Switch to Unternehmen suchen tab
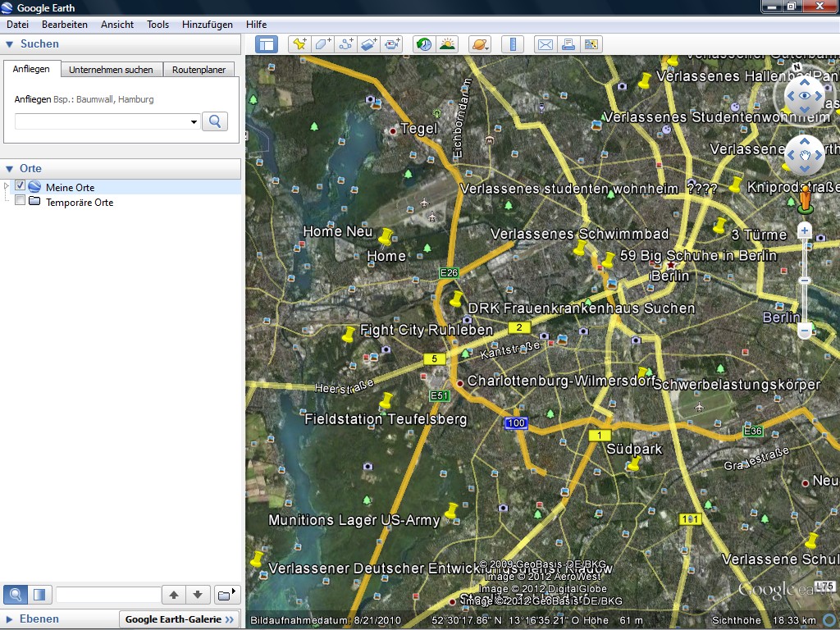The width and height of the screenshot is (840, 630). click(x=111, y=70)
